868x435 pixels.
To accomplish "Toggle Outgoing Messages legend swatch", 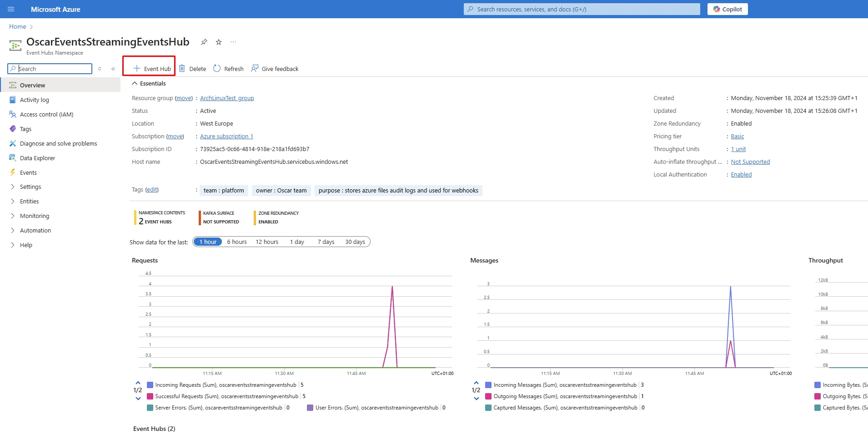I will coord(488,396).
